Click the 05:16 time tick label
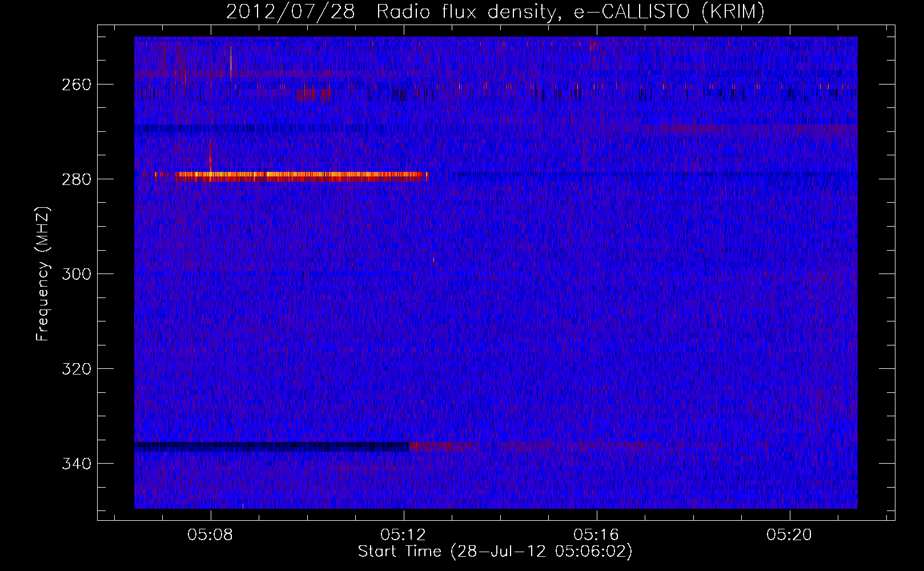The width and height of the screenshot is (924, 571). point(597,534)
